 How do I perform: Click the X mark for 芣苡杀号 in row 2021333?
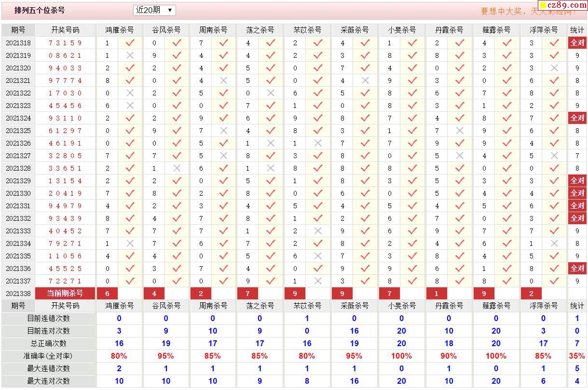coord(318,231)
